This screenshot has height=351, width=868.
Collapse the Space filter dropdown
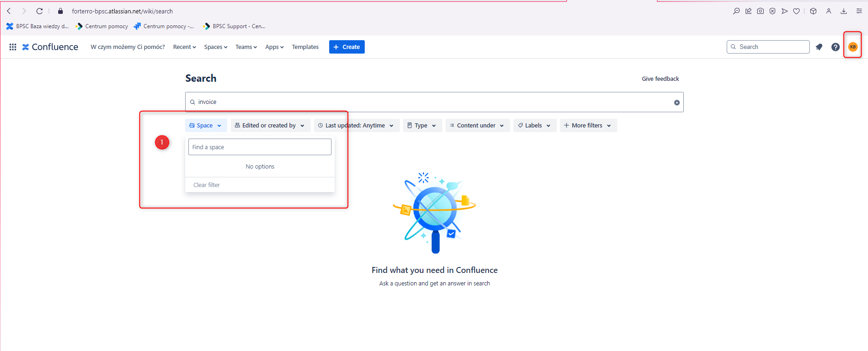[x=206, y=126]
